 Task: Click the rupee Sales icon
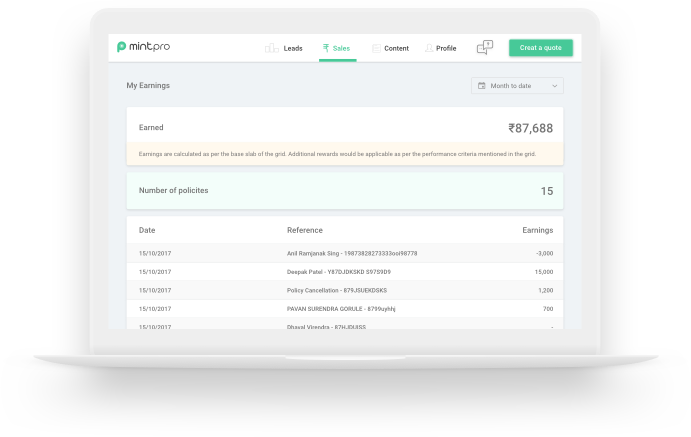point(325,48)
